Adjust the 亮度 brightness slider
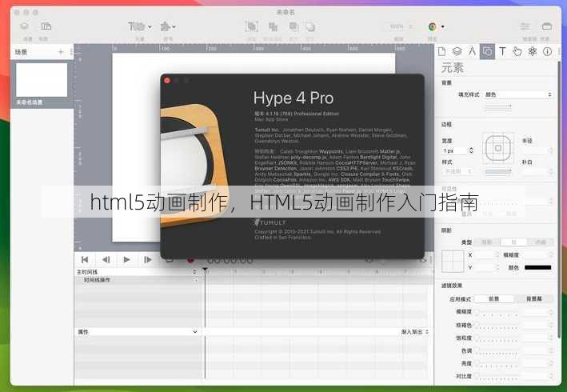Screen dimensions: 567x392 [x=497, y=365]
